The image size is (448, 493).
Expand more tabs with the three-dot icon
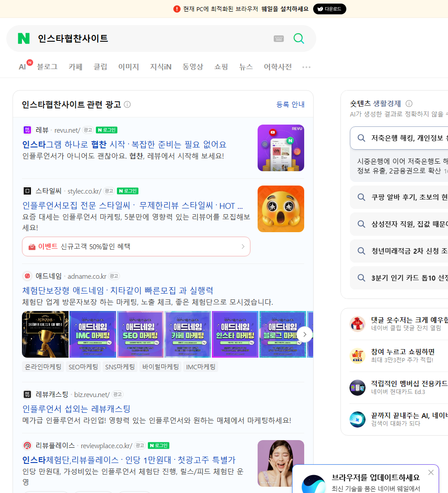[306, 67]
